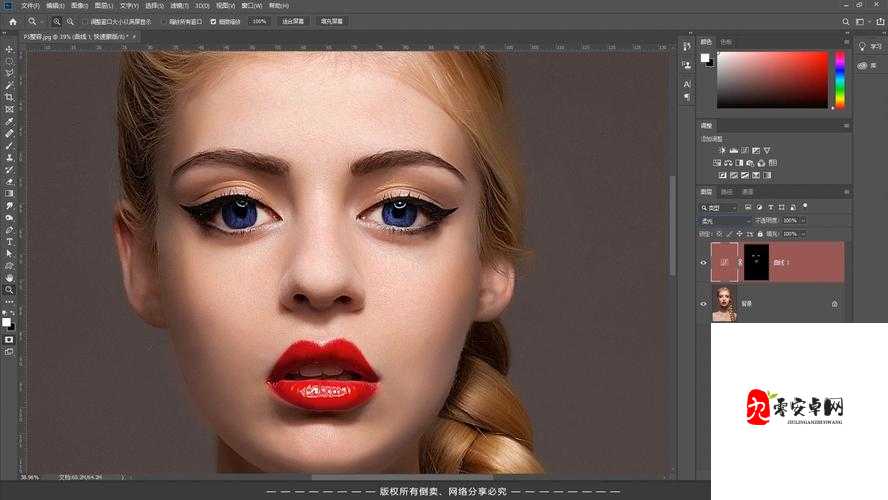This screenshot has width=888, height=500.
Task: Hide the Curves 1 adjustment layer
Action: (703, 263)
